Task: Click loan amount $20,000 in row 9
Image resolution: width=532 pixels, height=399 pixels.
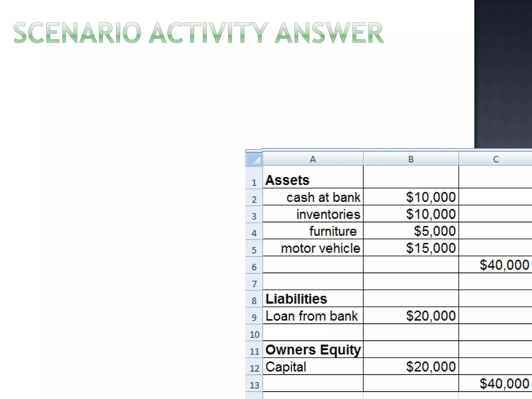Action: pos(431,316)
